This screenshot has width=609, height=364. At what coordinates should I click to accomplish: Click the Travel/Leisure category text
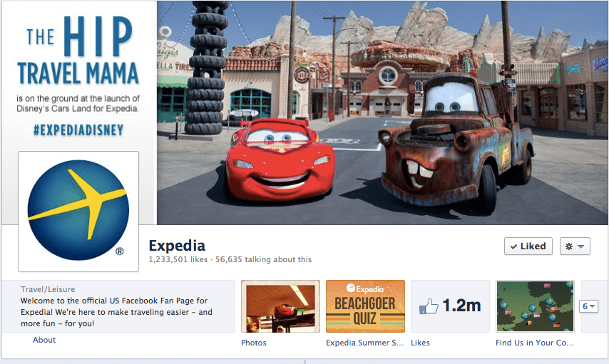pyautogui.click(x=48, y=289)
